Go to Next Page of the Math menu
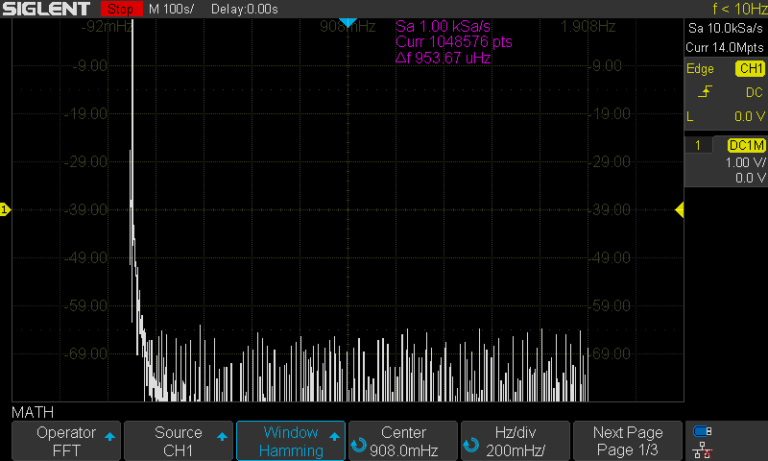Viewport: 768px width, 461px height. pyautogui.click(x=627, y=441)
